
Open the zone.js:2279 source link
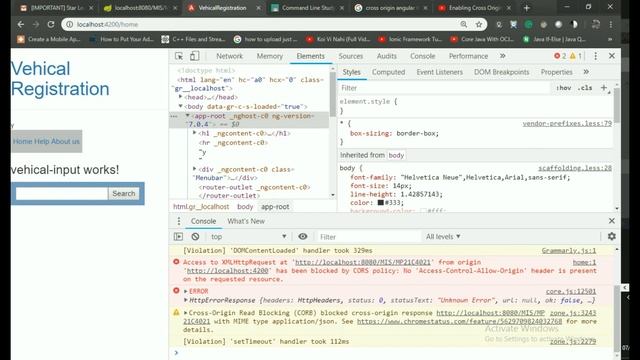573,342
